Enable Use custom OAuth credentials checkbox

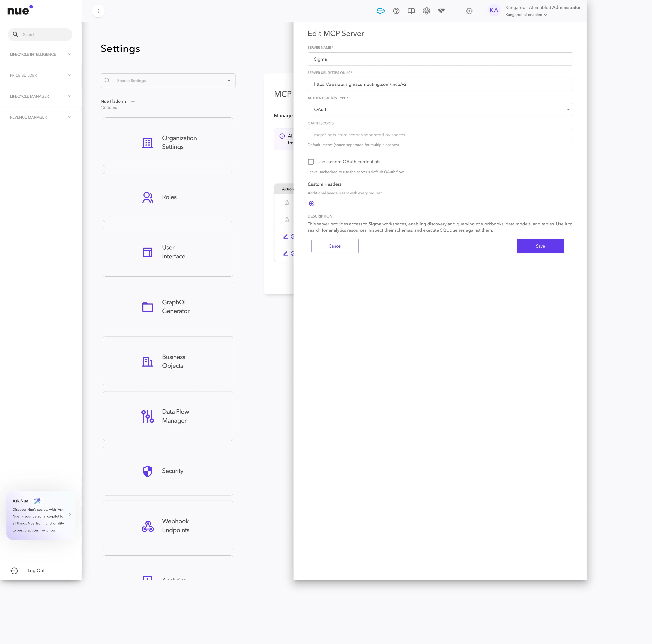tap(310, 162)
